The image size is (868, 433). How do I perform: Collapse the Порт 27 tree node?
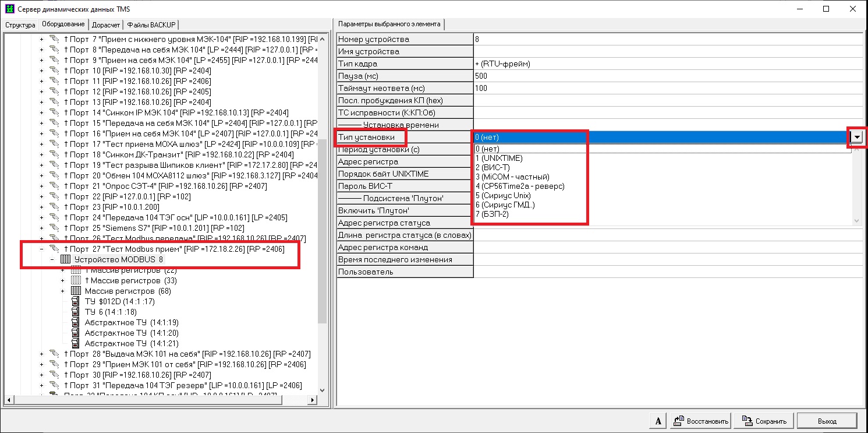[41, 249]
